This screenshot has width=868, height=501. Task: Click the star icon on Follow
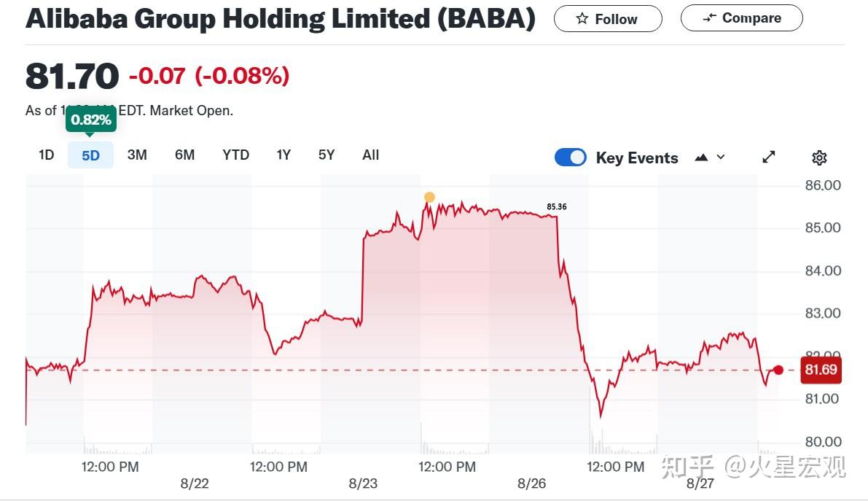(x=582, y=19)
